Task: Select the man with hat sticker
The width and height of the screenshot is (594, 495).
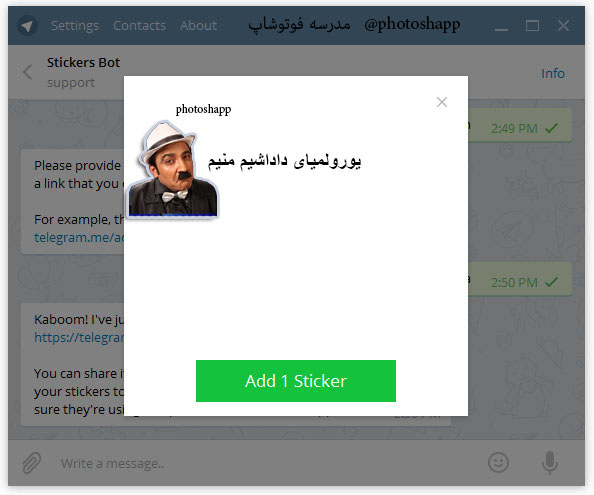Action: (173, 169)
